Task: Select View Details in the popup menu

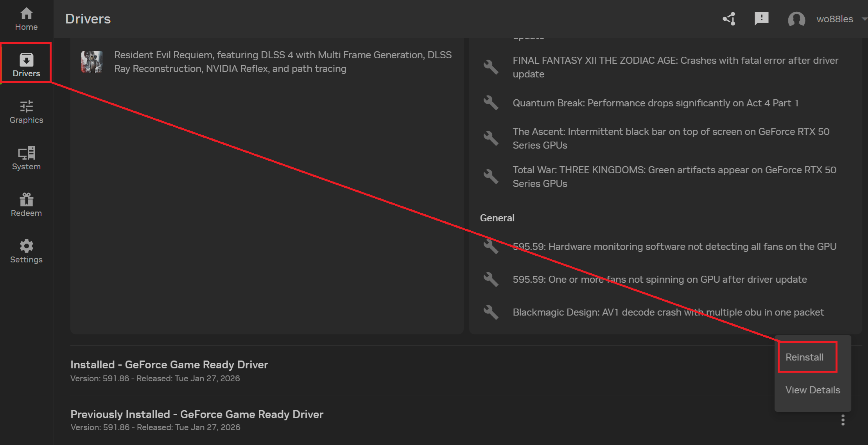Action: click(812, 390)
